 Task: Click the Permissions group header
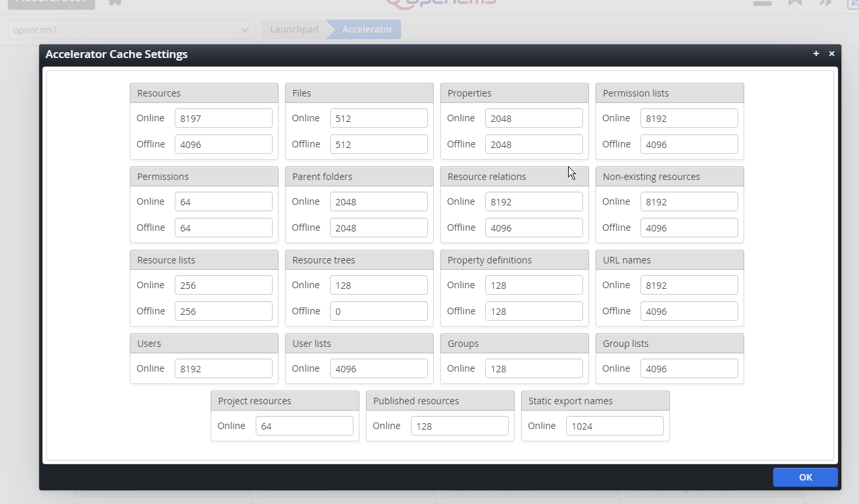pos(204,177)
